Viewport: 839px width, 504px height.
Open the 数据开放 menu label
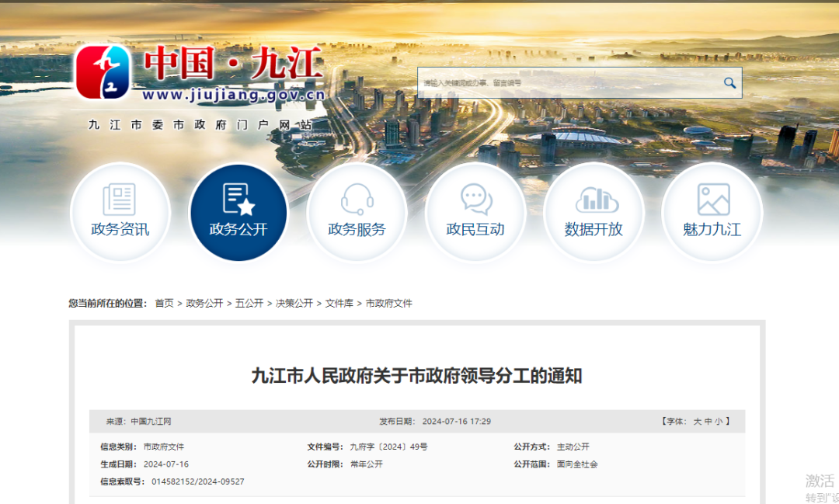[x=594, y=230]
